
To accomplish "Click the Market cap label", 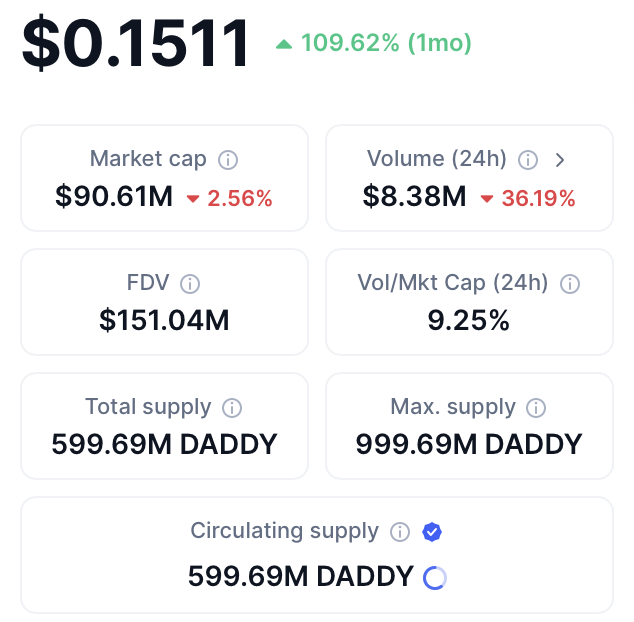I will [x=148, y=159].
